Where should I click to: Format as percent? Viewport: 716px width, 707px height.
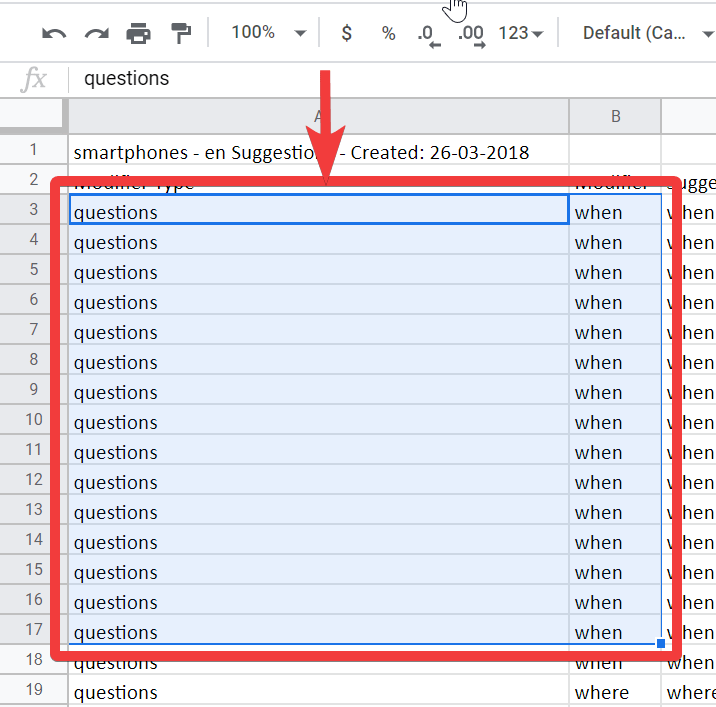tap(388, 33)
